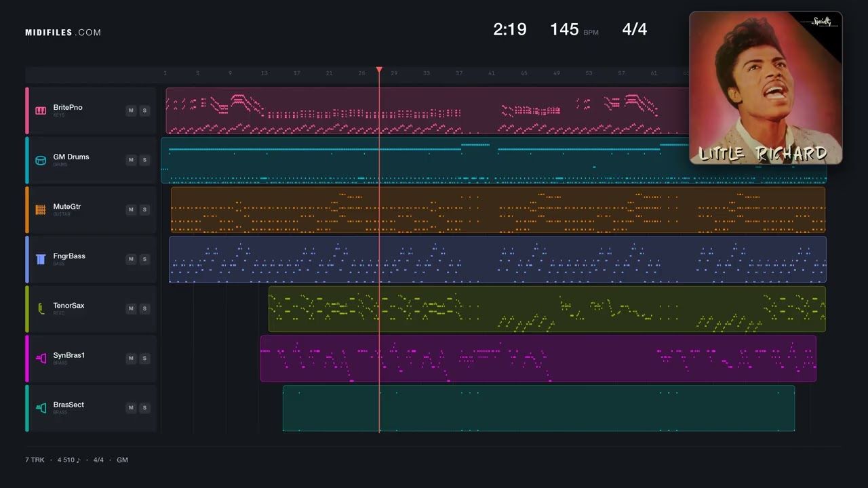Open the Little Richard album cover
The image size is (868, 488).
(x=766, y=87)
